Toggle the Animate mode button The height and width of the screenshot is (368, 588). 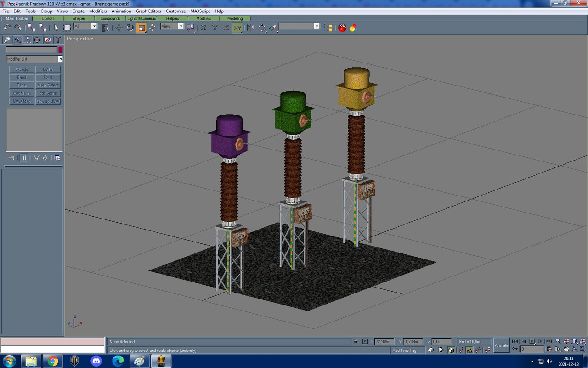(x=501, y=345)
